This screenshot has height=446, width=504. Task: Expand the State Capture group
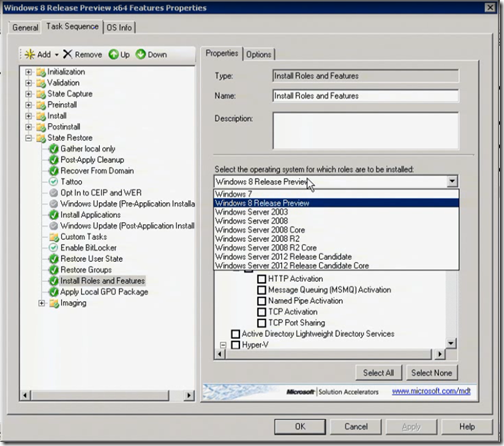[29, 94]
